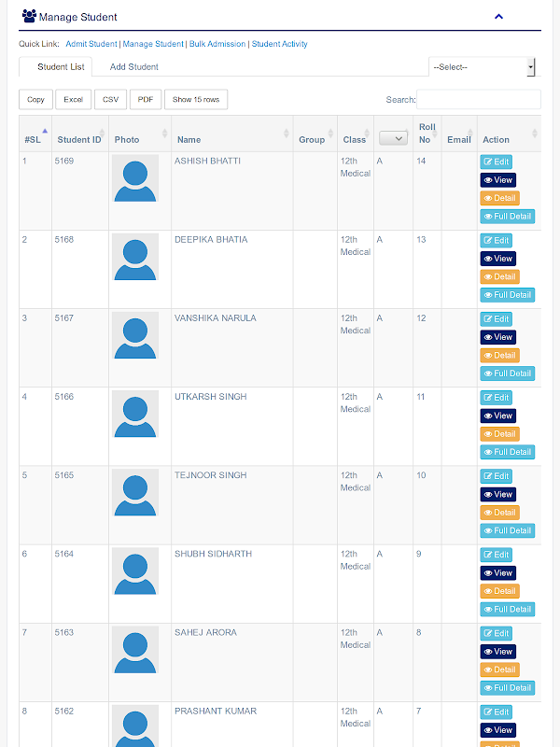Edit TEJNOOR SINGH's record
The width and height of the screenshot is (560, 747).
pos(496,476)
